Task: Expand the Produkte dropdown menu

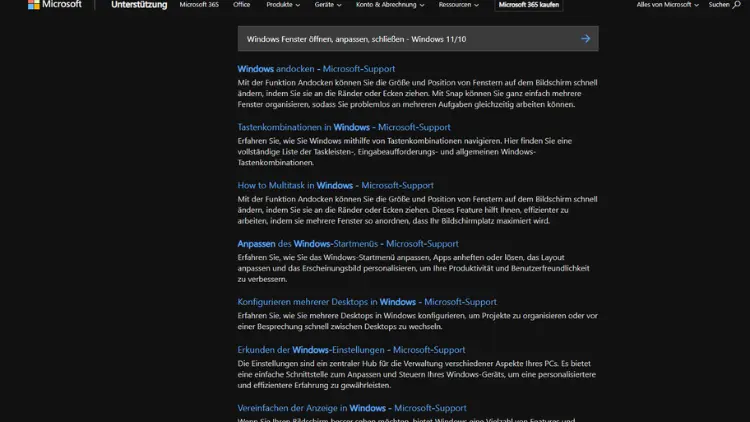Action: (x=283, y=5)
